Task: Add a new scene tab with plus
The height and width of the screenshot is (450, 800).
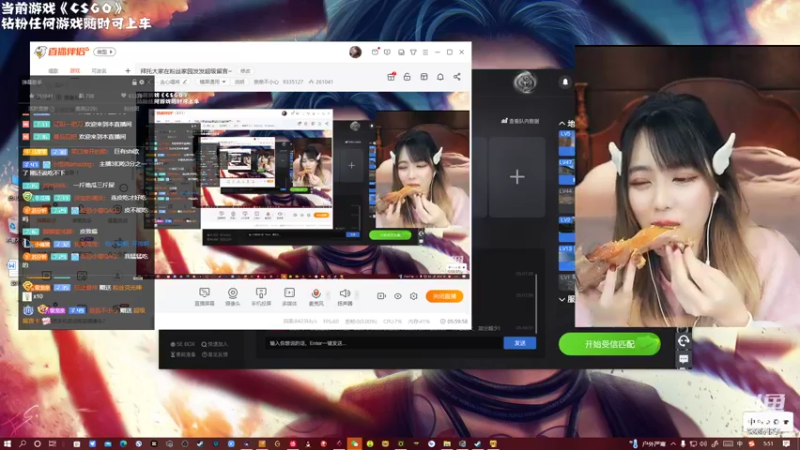Action: click(128, 71)
